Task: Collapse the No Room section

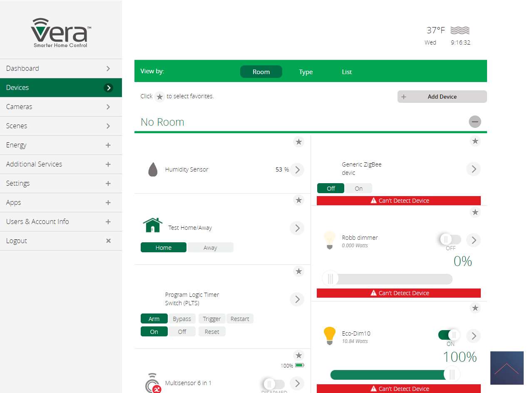Action: (x=475, y=122)
